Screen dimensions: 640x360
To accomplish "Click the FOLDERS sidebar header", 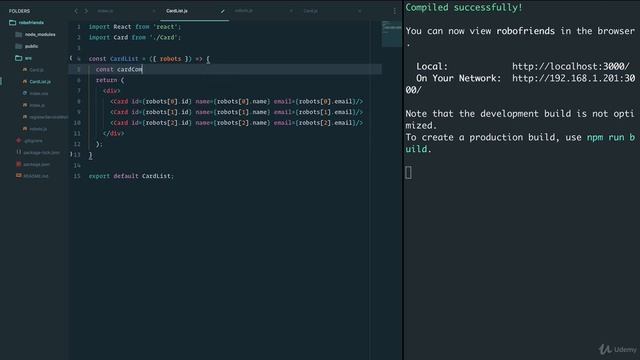I will (19, 11).
